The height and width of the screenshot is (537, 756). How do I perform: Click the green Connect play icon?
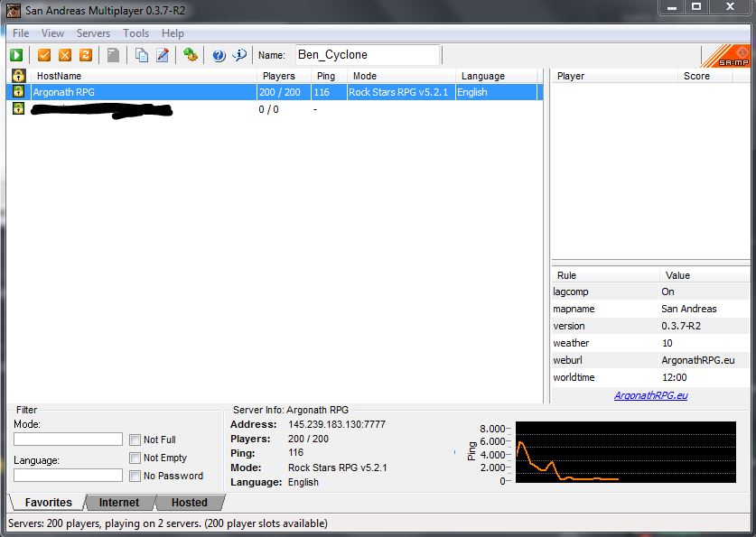16,55
